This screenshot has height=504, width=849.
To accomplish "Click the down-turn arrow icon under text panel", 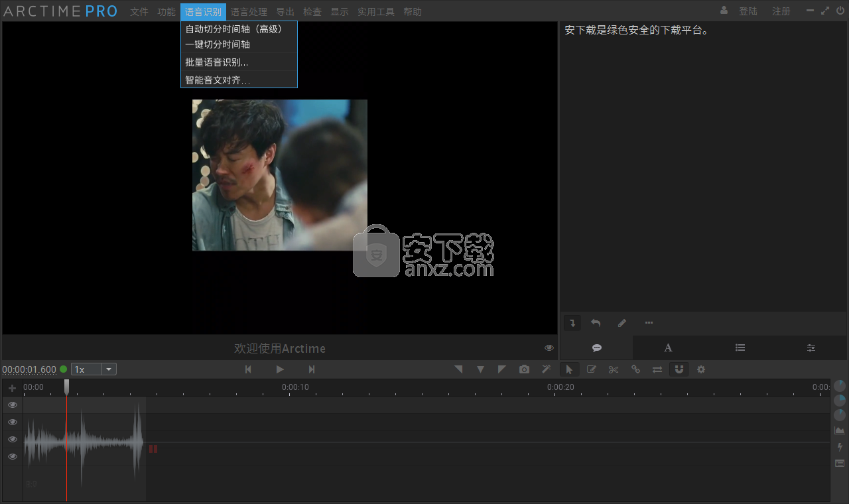I will [572, 323].
